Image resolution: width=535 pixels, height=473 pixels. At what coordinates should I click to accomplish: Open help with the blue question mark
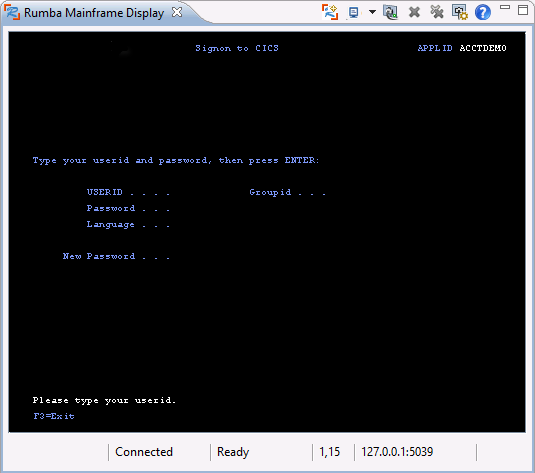[483, 12]
